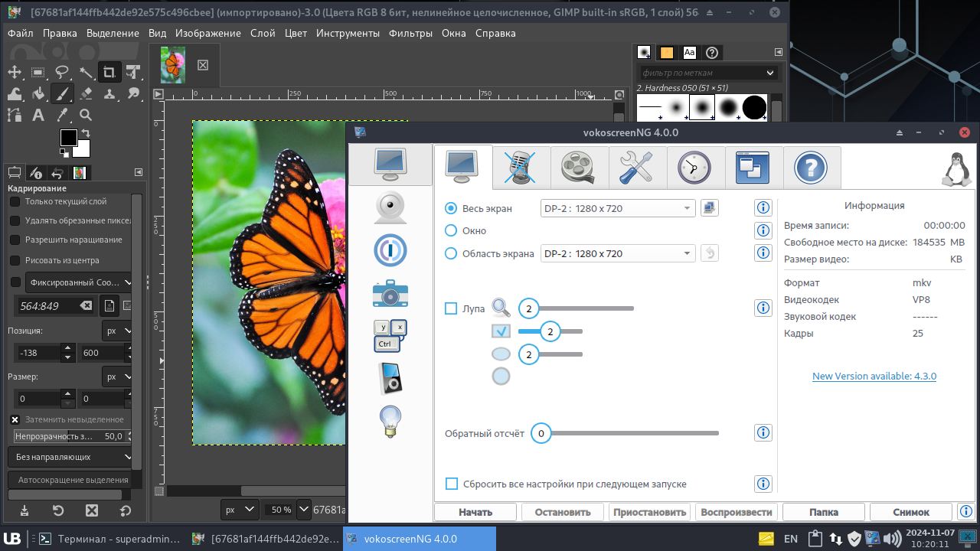Select the Text tool in toolbox
The height and width of the screenshot is (551, 980).
[x=38, y=115]
